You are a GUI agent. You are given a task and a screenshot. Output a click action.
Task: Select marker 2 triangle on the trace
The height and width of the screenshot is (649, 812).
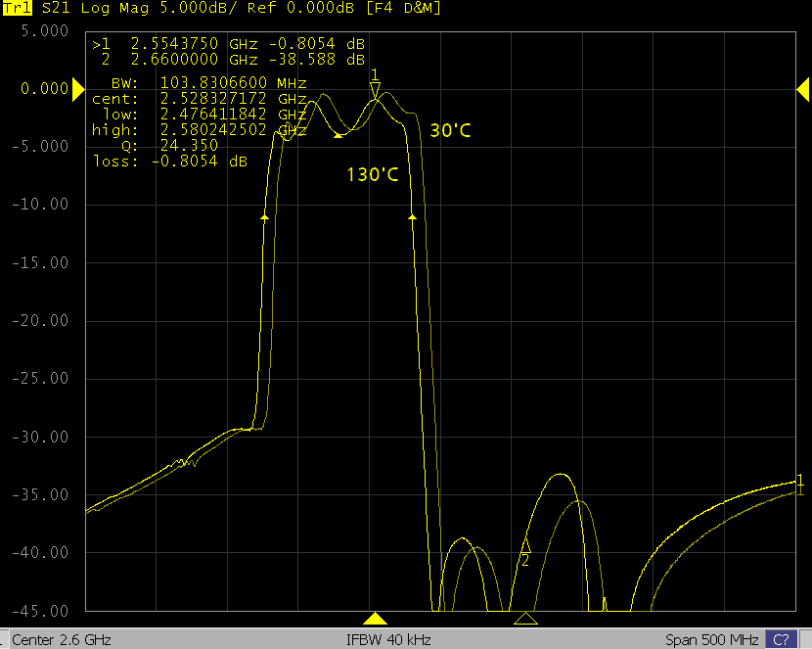525,544
